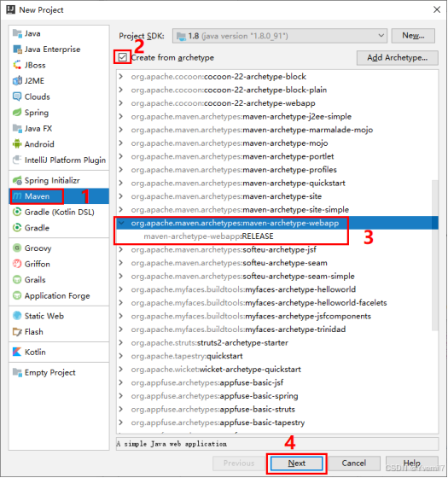This screenshot has height=478, width=448.
Task: Expand cocoon-22-archetype-webapp node
Action: pos(121,103)
